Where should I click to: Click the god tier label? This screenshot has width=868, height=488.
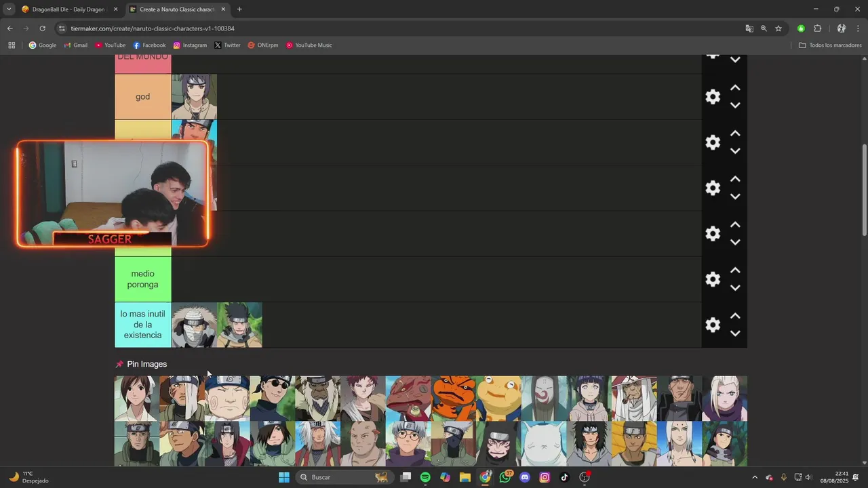point(142,97)
